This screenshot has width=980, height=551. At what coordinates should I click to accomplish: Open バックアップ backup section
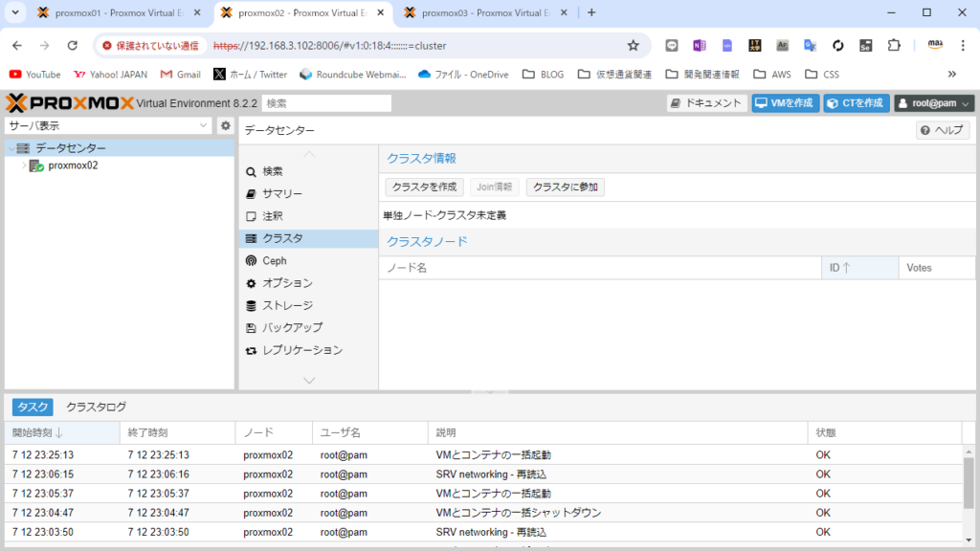[292, 327]
